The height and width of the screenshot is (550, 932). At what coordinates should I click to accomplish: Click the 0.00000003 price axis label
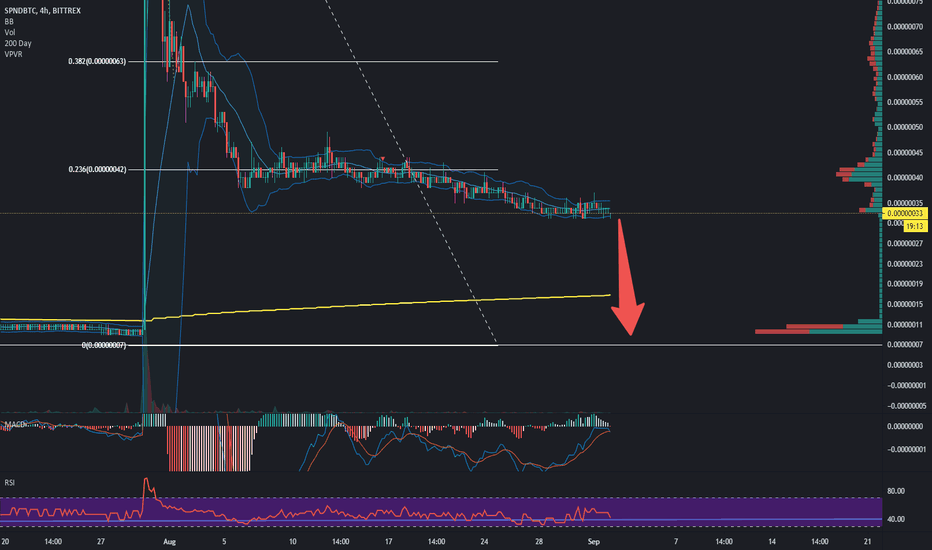[x=905, y=365]
